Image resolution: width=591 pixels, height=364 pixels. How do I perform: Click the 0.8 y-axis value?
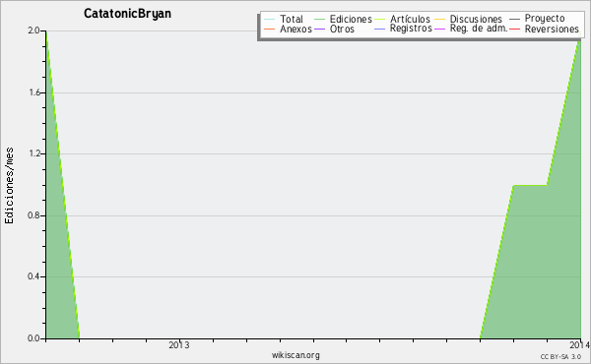pyautogui.click(x=33, y=215)
